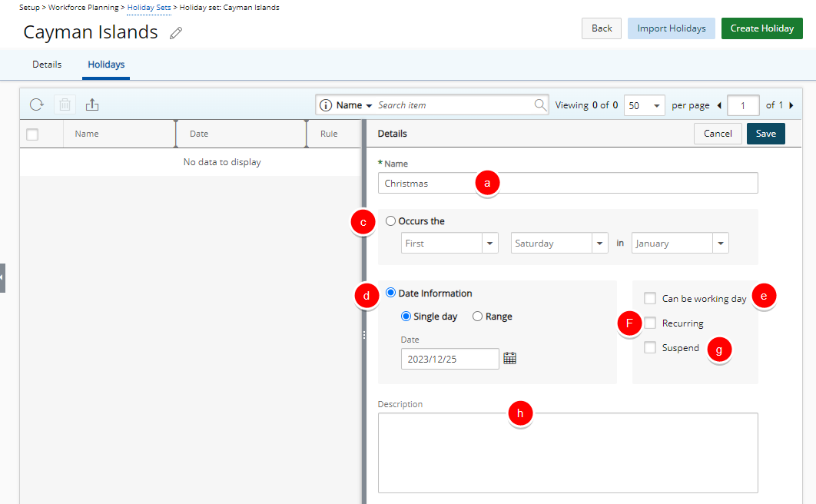Click the pencil icon to rename Cayman Islands
Viewport: 816px width, 504px height.
[x=176, y=33]
